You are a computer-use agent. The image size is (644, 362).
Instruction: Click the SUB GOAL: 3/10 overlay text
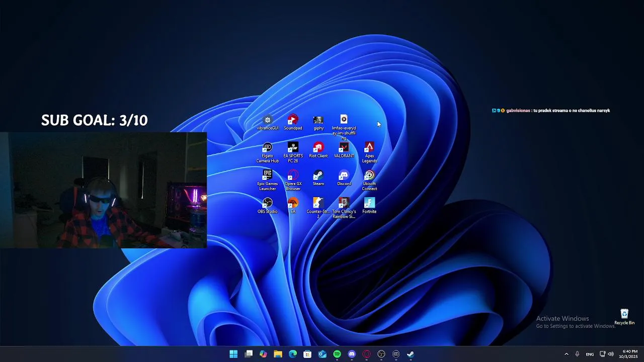click(x=95, y=120)
